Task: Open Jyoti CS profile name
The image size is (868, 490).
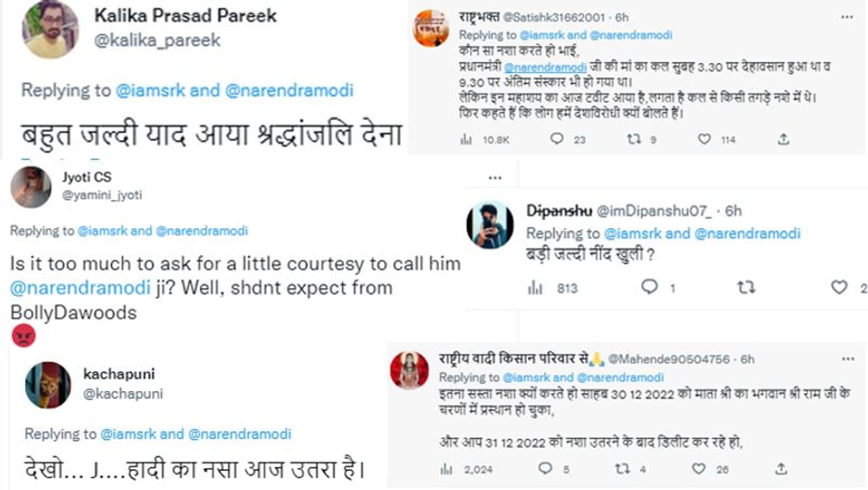Action: coord(87,177)
